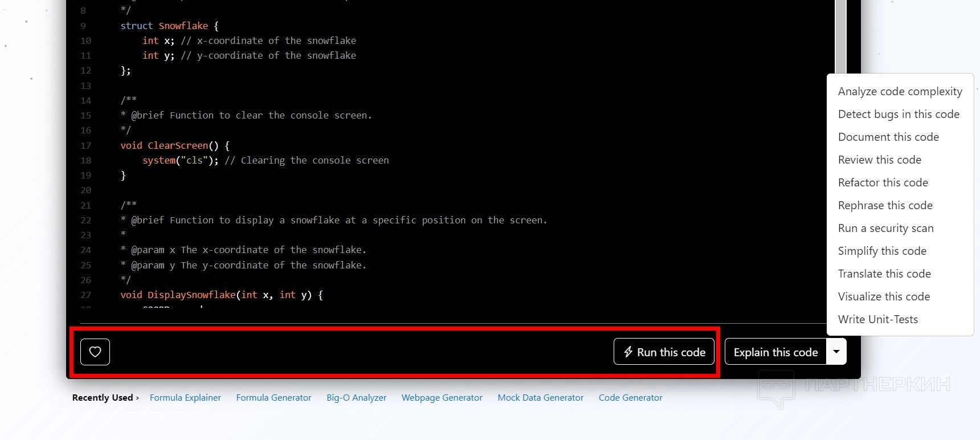Viewport: 980px width, 440px height.
Task: Click line number 27 in the gutter
Action: pyautogui.click(x=85, y=295)
